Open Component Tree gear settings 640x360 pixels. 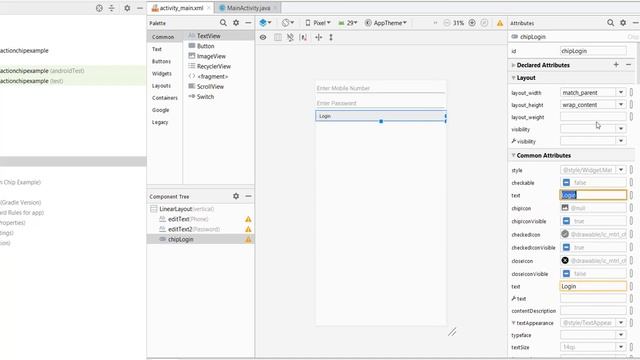click(236, 196)
